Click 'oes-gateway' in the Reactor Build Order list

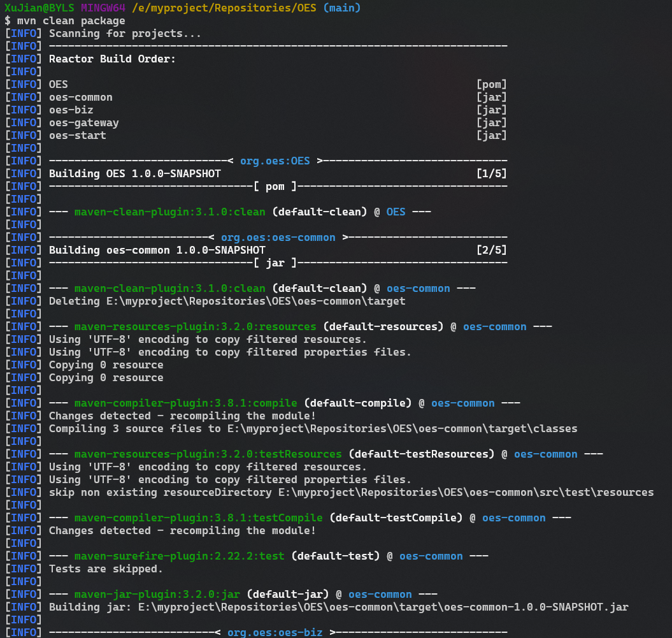click(83, 123)
